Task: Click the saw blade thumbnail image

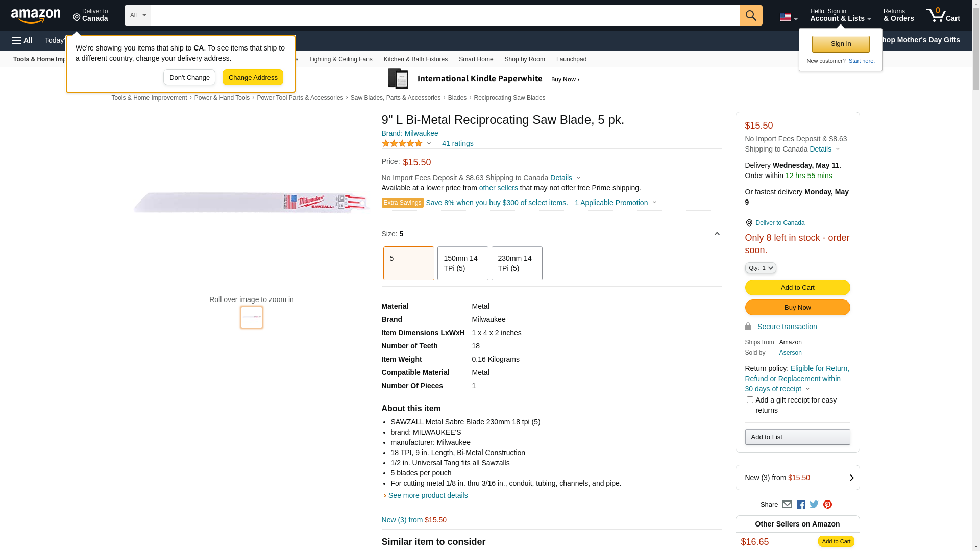Action: click(252, 317)
